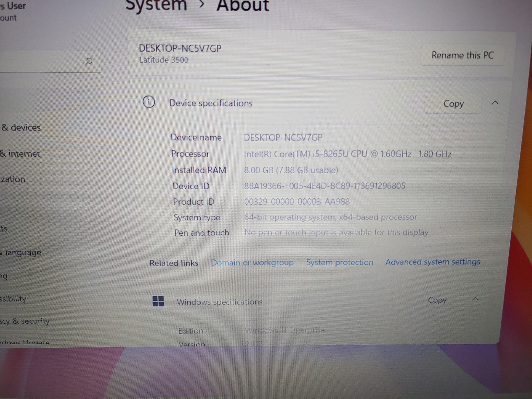Open Network & internet settings page
Image resolution: width=532 pixels, height=399 pixels.
coord(20,153)
